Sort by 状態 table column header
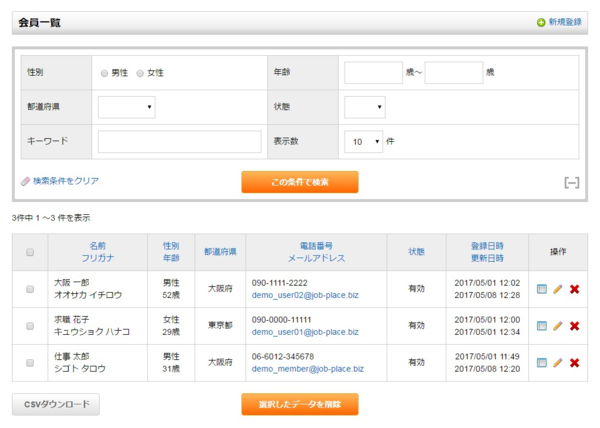 point(416,252)
